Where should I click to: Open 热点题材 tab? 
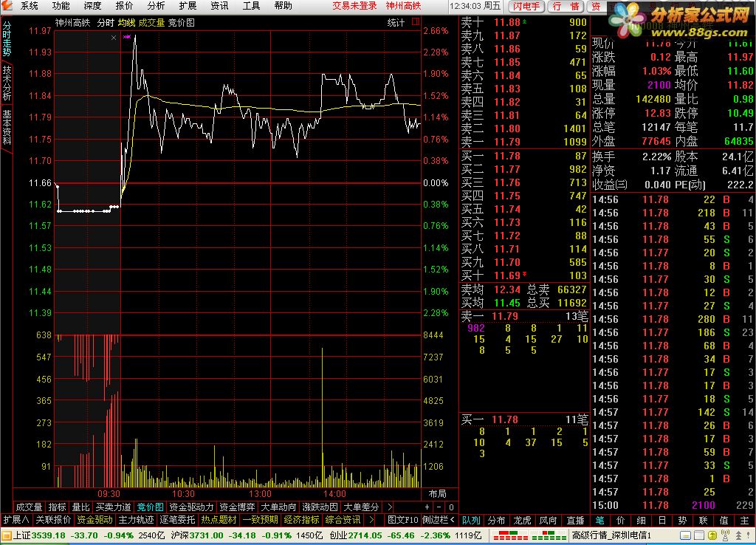pos(219,520)
